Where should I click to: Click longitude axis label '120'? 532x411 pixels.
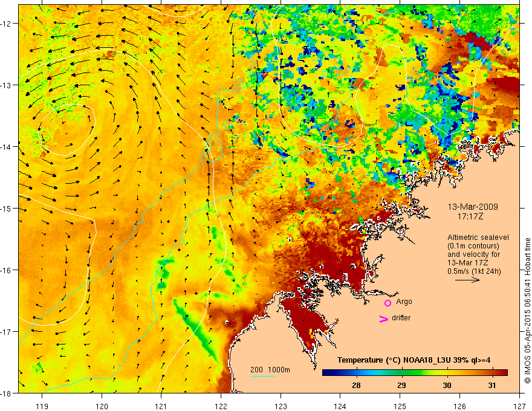tap(102, 406)
